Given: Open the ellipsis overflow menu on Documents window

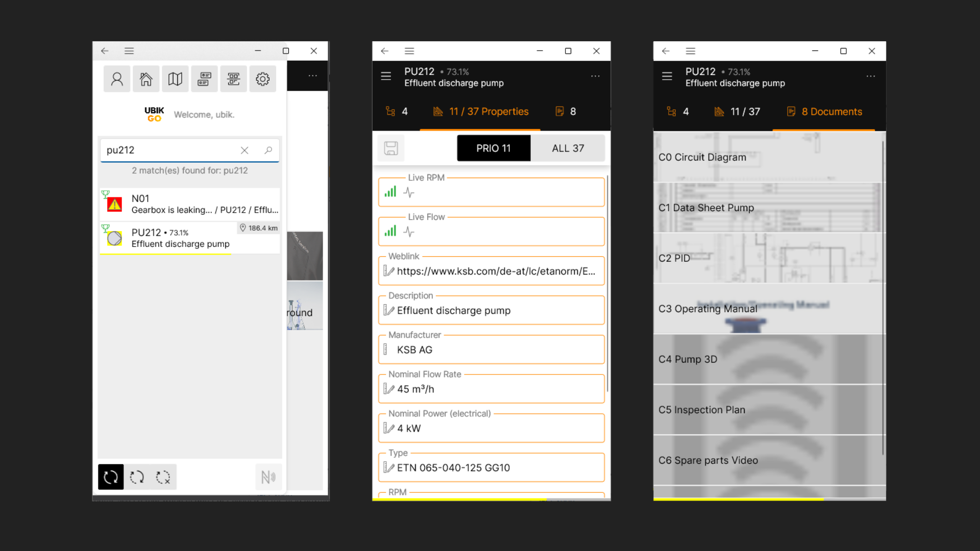Looking at the screenshot, I should (871, 76).
